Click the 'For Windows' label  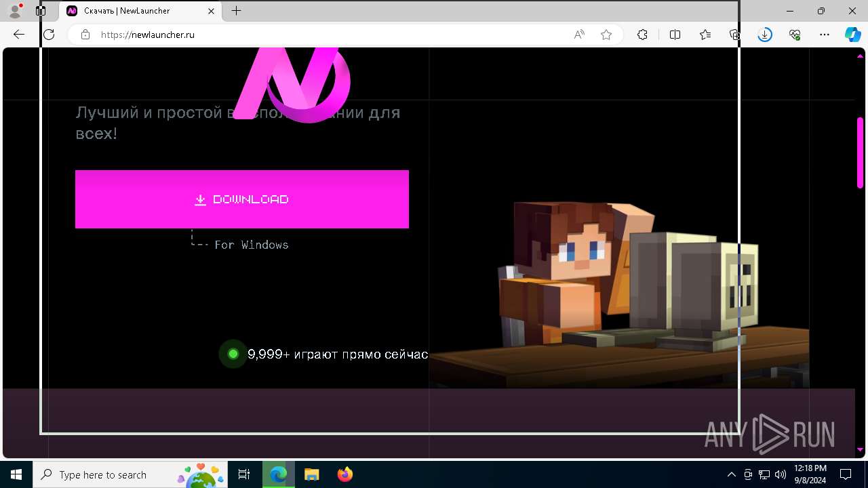252,245
